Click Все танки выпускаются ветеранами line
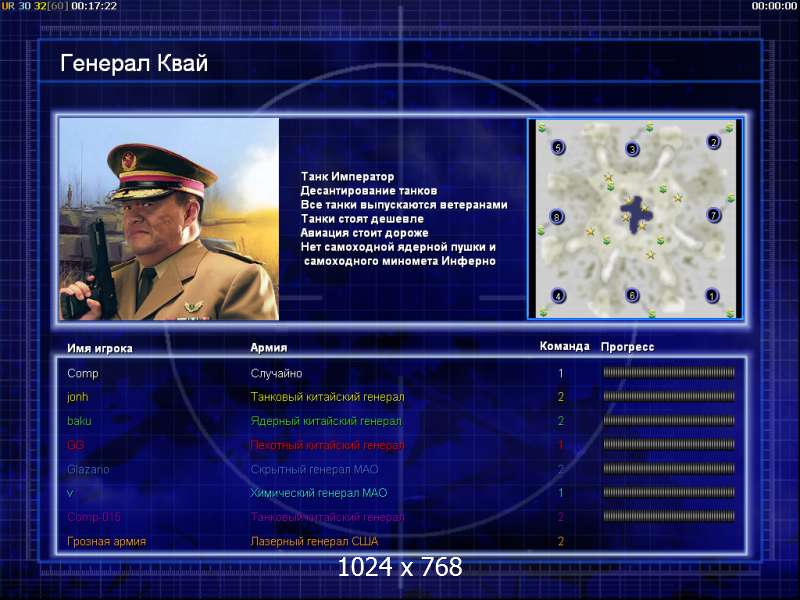The image size is (800, 600). (x=404, y=205)
